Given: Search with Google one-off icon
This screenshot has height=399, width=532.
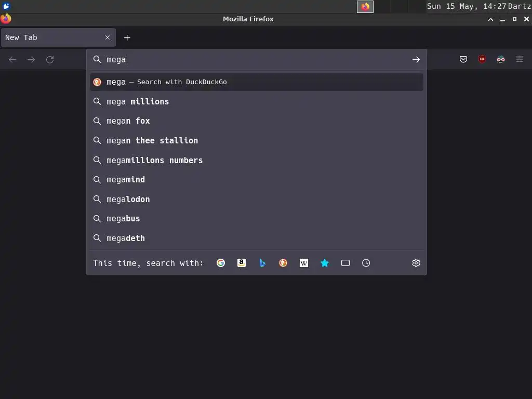Looking at the screenshot, I should point(220,263).
